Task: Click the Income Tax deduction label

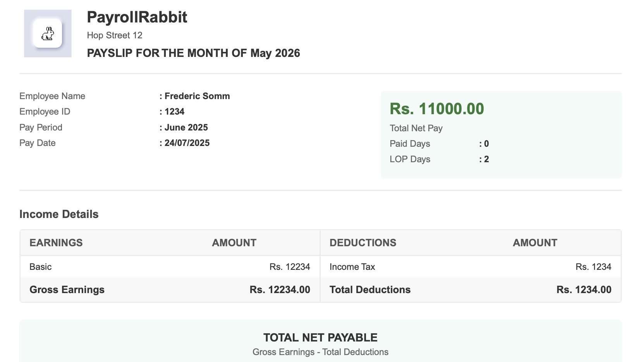Action: pos(352,267)
